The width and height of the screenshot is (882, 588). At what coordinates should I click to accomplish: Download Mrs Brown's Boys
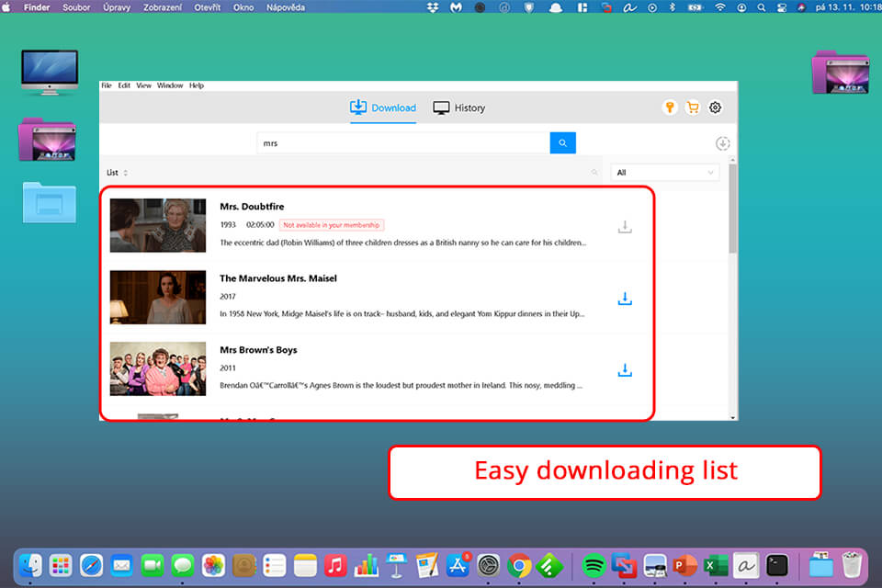point(625,370)
